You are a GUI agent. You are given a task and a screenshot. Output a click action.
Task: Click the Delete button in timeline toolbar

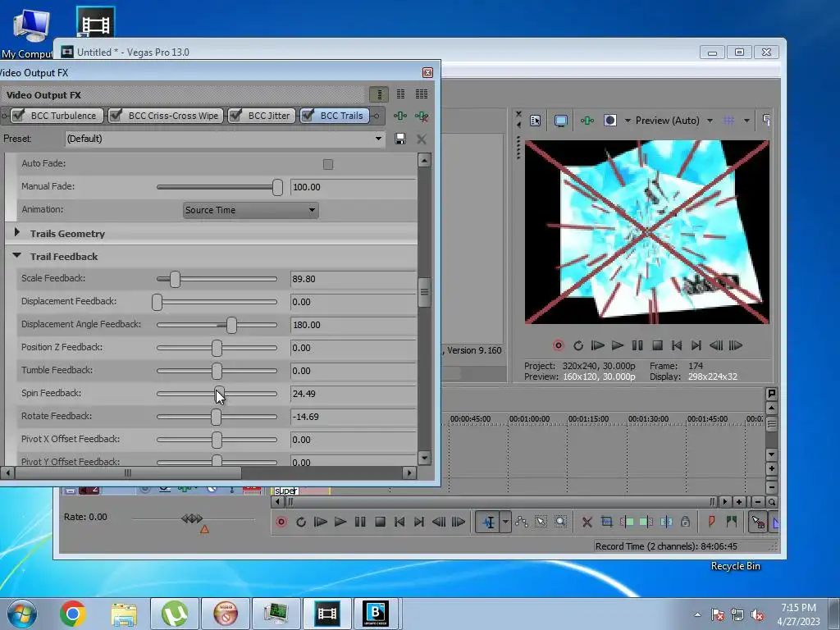pyautogui.click(x=587, y=522)
